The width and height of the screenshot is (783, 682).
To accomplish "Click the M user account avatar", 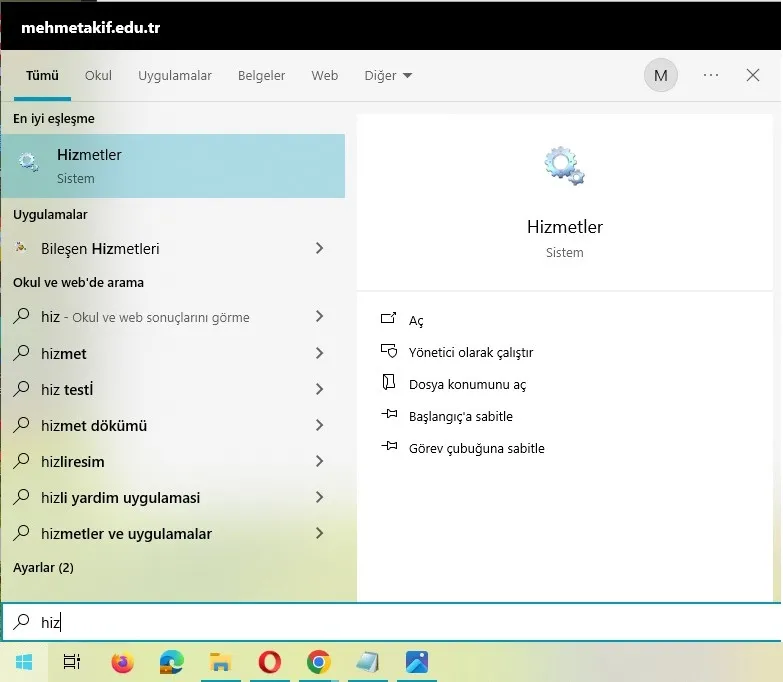I will (660, 75).
